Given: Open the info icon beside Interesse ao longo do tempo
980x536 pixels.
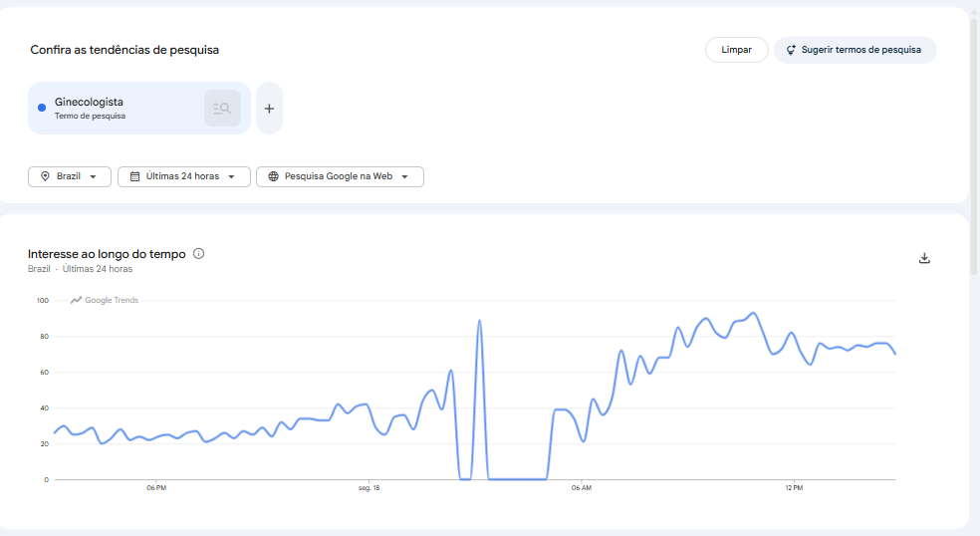Looking at the screenshot, I should [199, 253].
